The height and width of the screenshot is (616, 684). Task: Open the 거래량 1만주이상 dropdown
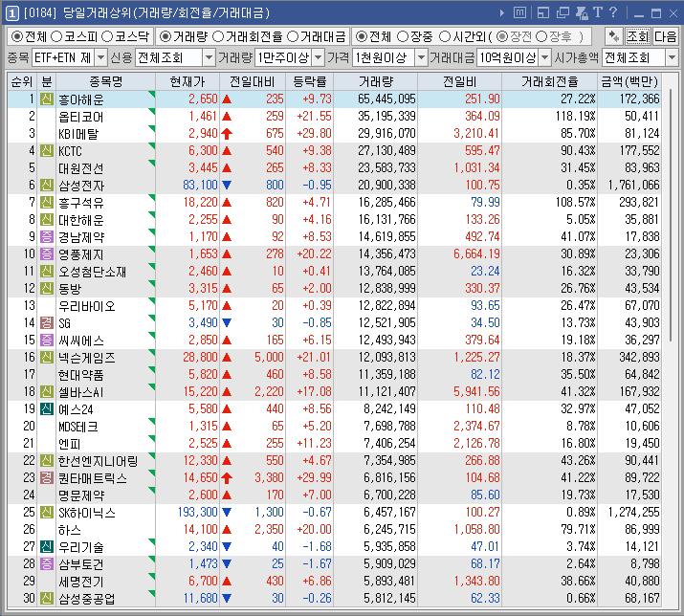coord(319,57)
